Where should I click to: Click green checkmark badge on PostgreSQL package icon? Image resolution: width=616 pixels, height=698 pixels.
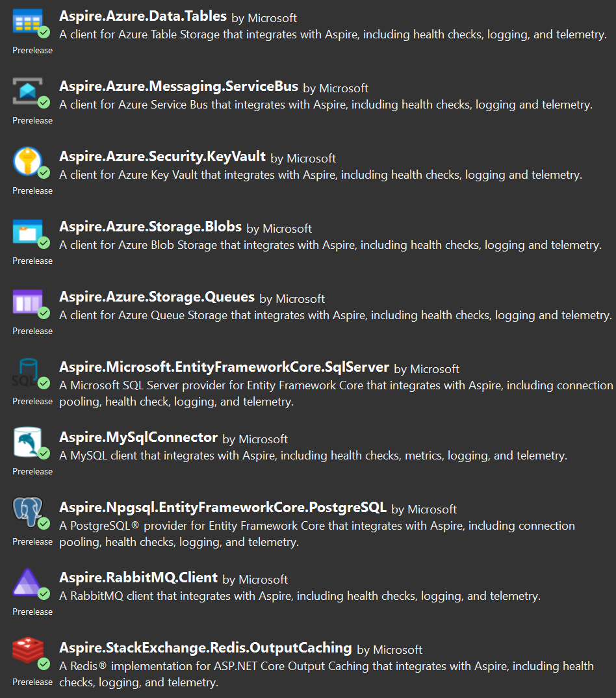pos(44,524)
